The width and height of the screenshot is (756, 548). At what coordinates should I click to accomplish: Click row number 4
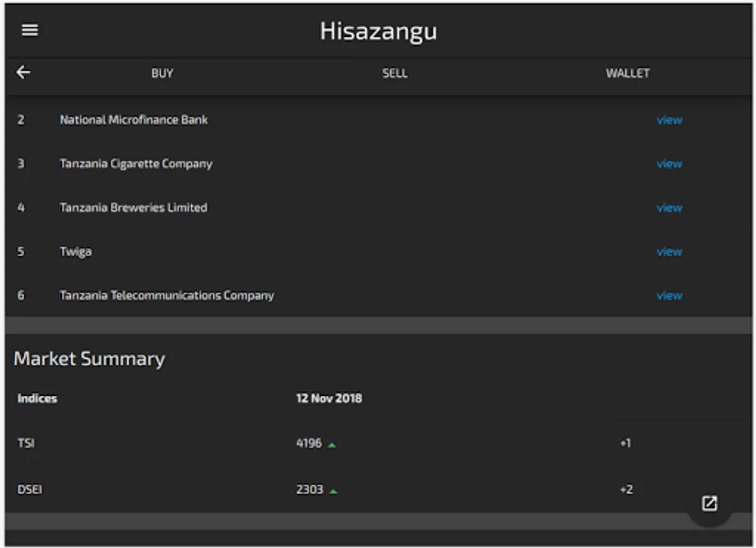21,208
